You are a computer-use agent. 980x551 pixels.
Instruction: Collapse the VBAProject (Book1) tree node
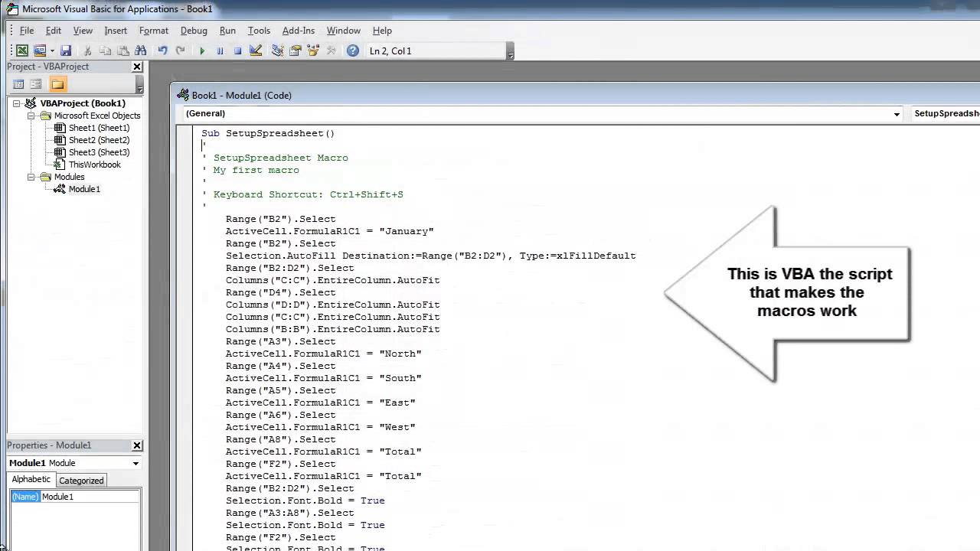[17, 103]
